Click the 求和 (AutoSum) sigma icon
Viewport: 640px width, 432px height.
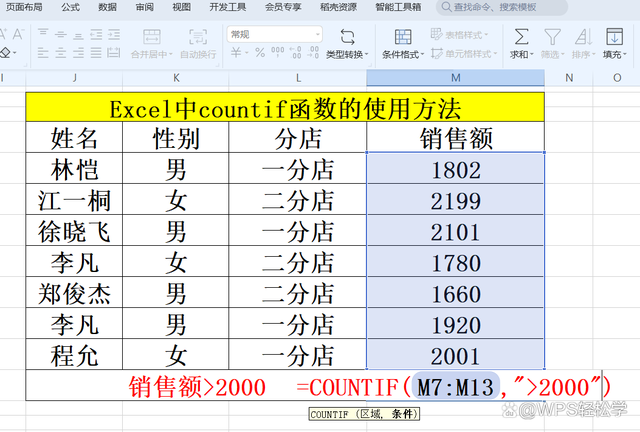pyautogui.click(x=521, y=37)
